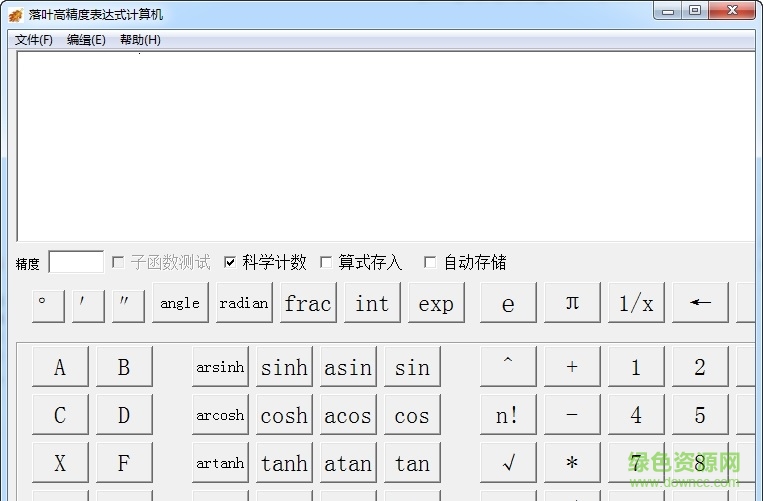Insert the tan function
The width and height of the screenshot is (763, 501).
pyautogui.click(x=412, y=462)
